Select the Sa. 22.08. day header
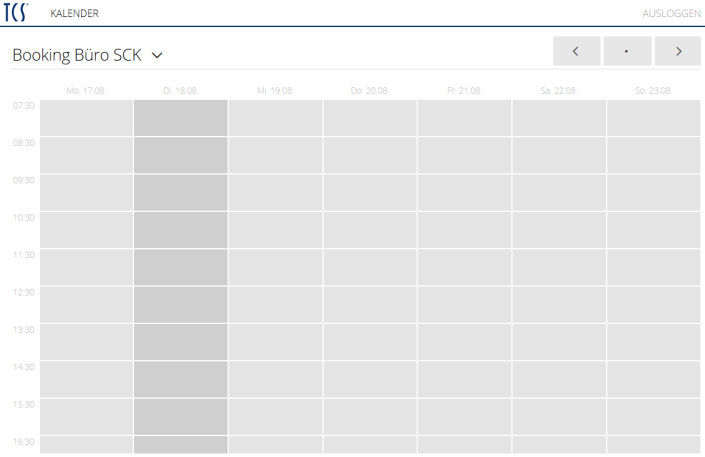 (559, 90)
